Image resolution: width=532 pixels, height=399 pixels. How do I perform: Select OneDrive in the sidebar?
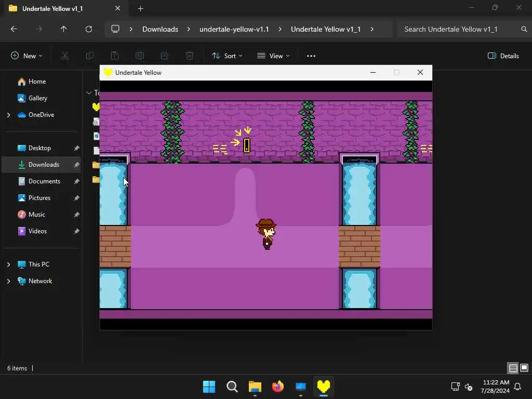pyautogui.click(x=41, y=115)
